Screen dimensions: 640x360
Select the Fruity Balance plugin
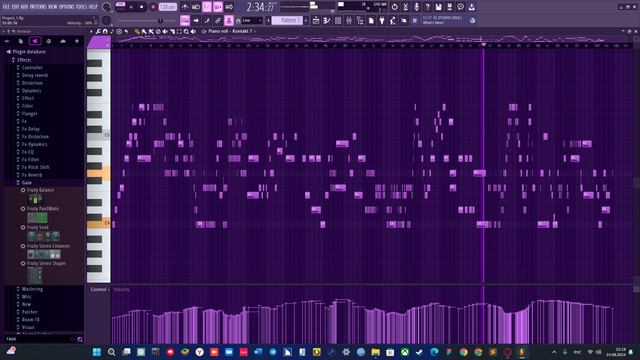tap(40, 190)
